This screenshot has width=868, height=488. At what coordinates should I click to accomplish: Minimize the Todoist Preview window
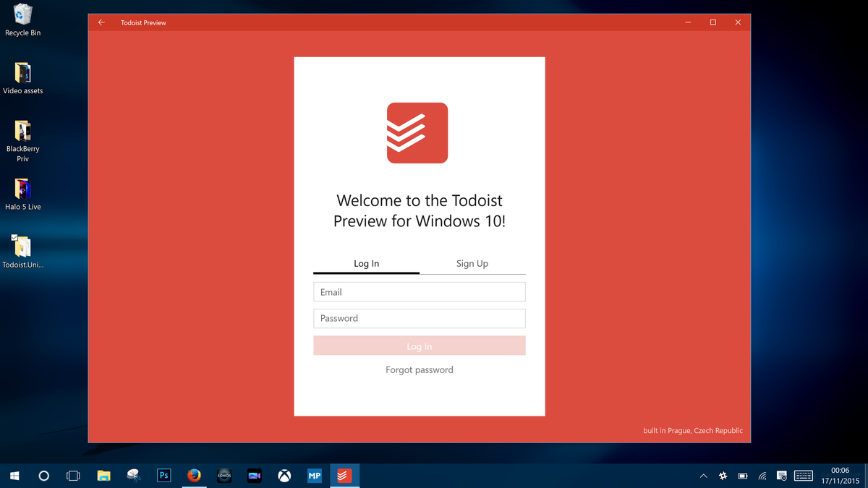(x=688, y=22)
